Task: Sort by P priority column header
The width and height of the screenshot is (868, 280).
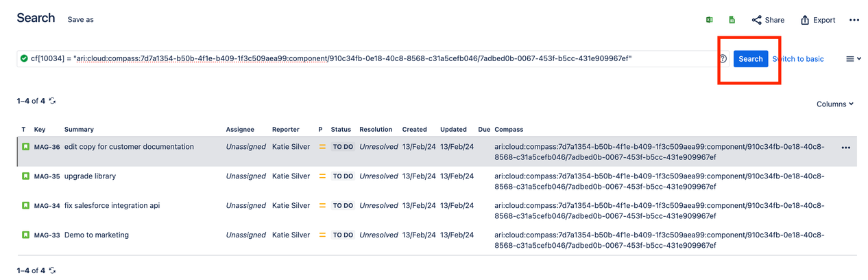Action: (320, 129)
